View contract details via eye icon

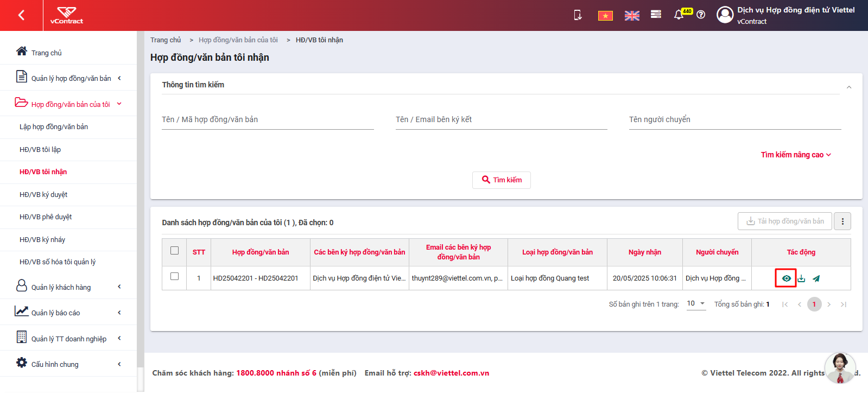tap(786, 278)
